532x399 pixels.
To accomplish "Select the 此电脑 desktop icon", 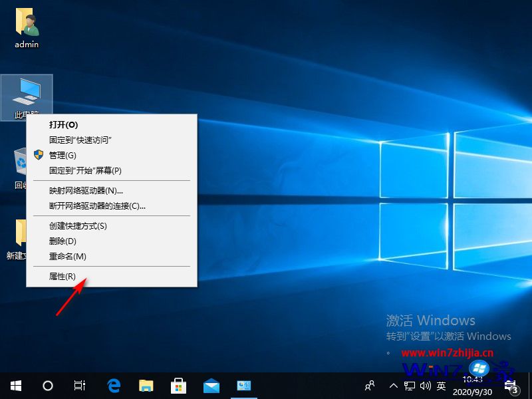I will [x=27, y=97].
